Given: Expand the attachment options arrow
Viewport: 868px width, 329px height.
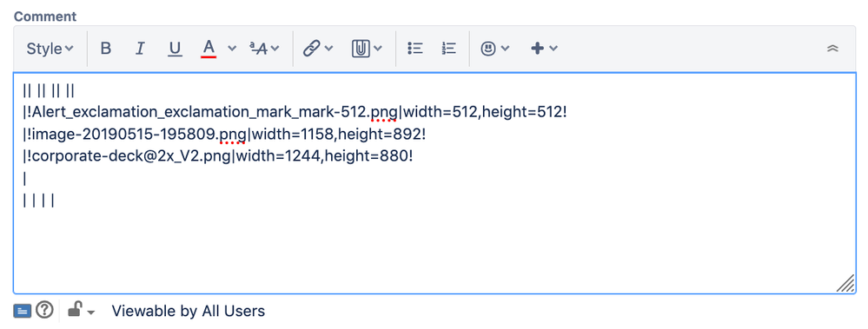Looking at the screenshot, I should tap(378, 49).
